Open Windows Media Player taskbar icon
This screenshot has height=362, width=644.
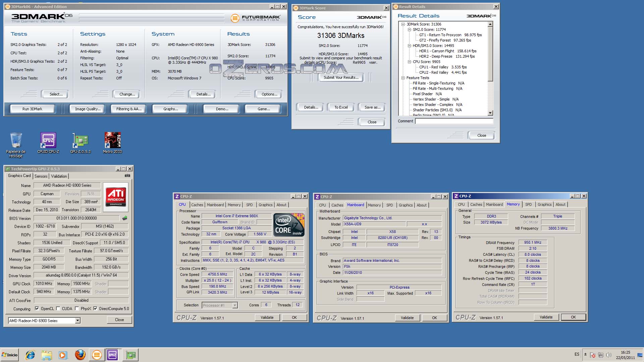(63, 355)
